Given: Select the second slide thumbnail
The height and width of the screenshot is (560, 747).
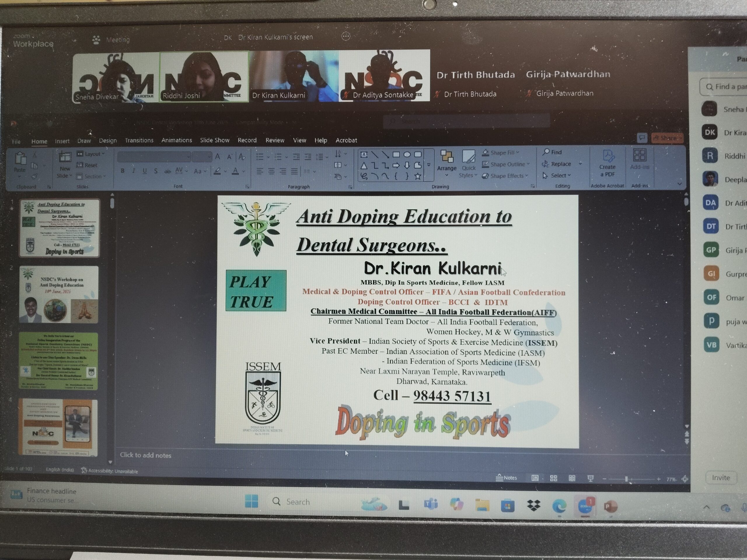Looking at the screenshot, I should pos(59,294).
